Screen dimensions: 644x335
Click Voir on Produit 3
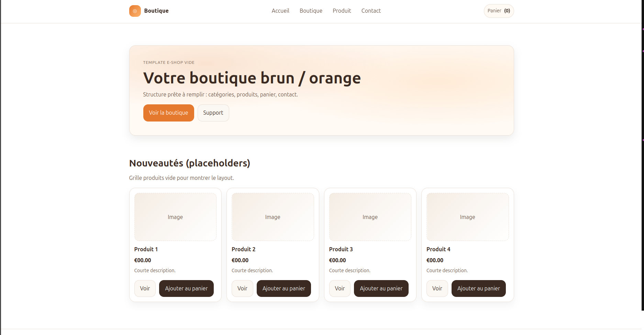340,288
